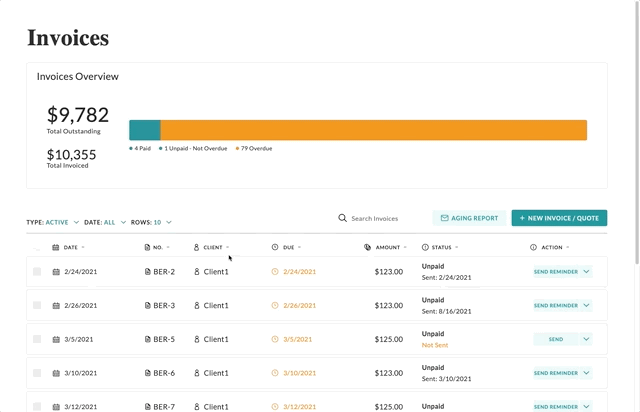Click the orange Overdue segment of overview bar
The width and height of the screenshot is (640, 412).
(x=373, y=130)
